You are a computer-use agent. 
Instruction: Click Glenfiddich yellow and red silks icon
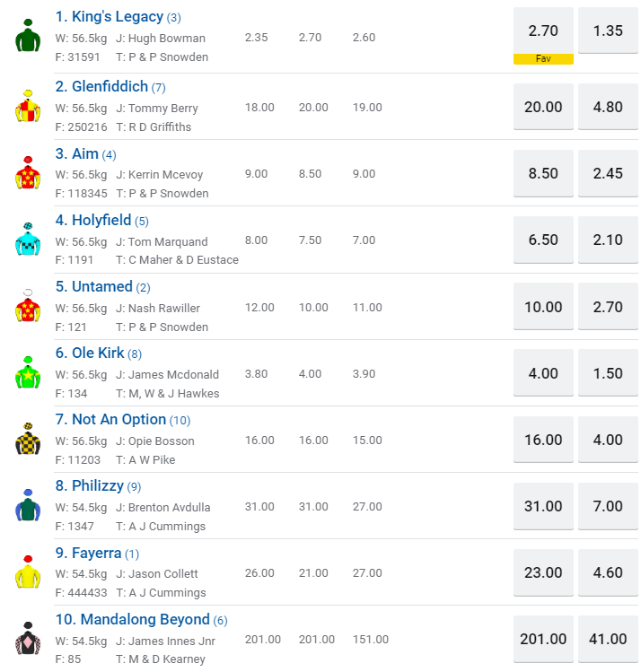[28, 107]
